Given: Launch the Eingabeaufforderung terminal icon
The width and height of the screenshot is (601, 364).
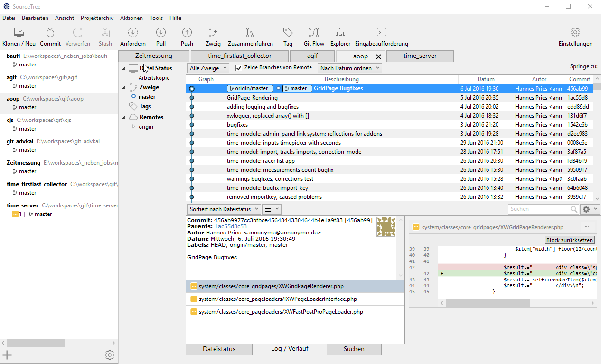Looking at the screenshot, I should 381,32.
